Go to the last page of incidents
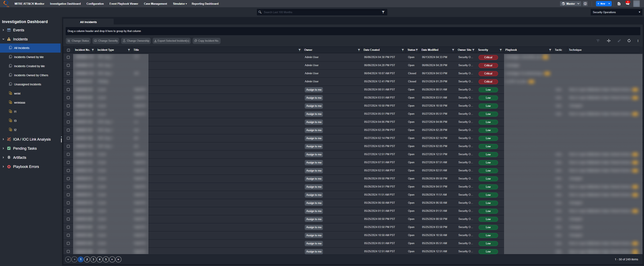The width and height of the screenshot is (644, 266). 119,259
